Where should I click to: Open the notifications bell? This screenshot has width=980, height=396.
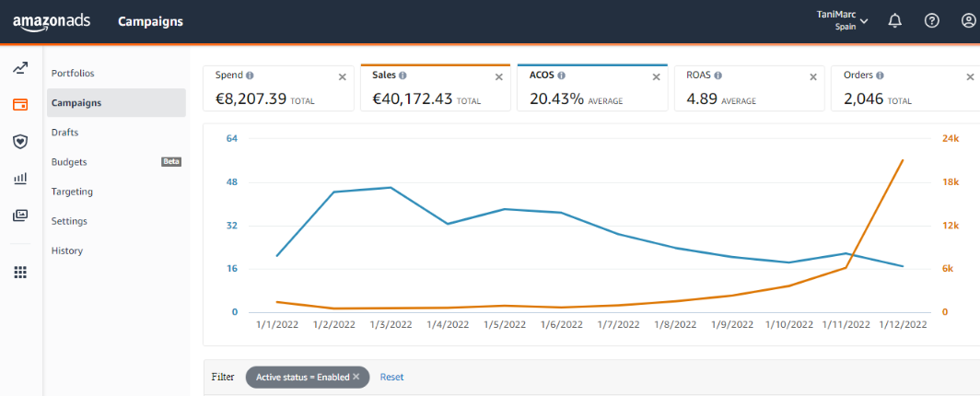pos(895,21)
